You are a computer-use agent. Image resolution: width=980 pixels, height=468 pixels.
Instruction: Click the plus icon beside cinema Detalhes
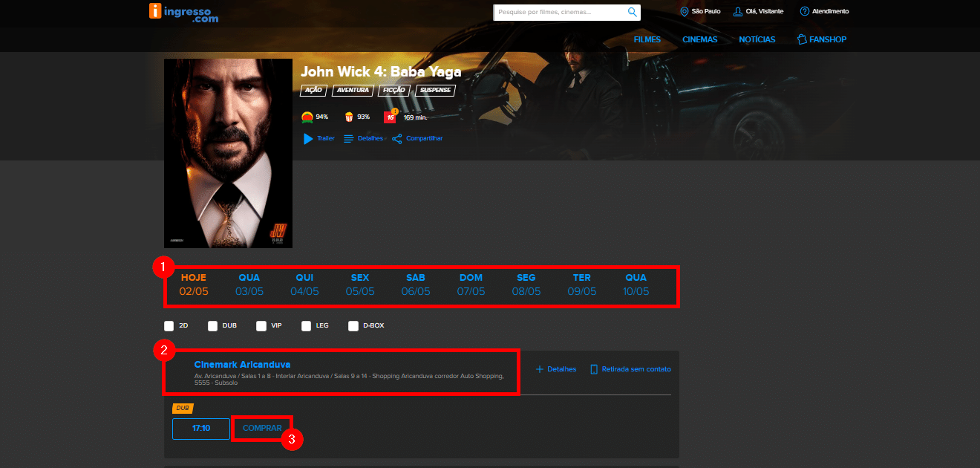540,369
